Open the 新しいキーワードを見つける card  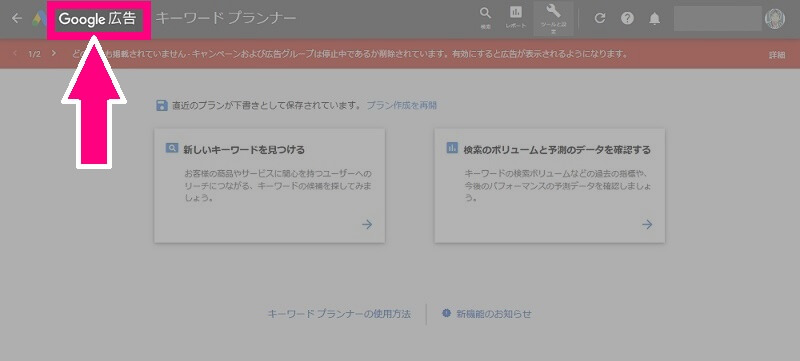[x=269, y=186]
